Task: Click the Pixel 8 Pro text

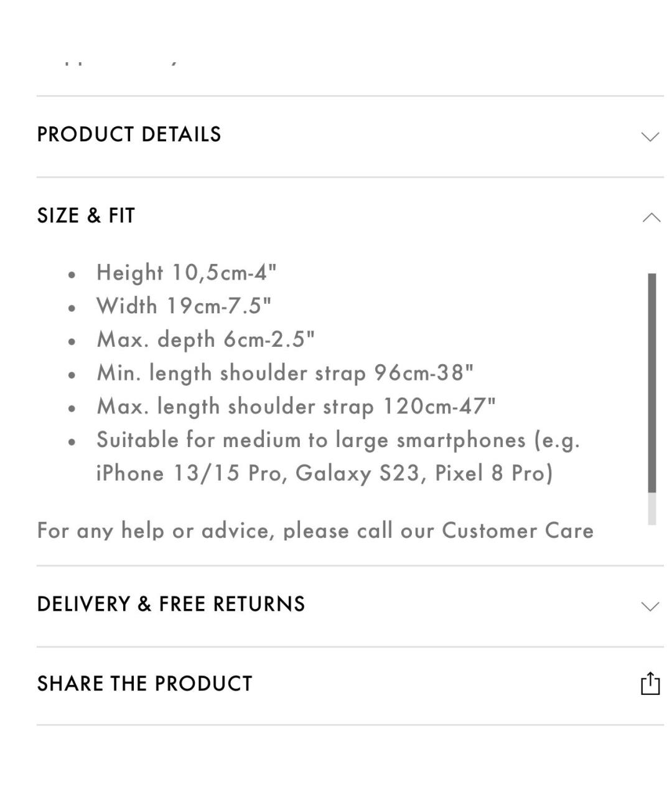Action: pyautogui.click(x=493, y=473)
